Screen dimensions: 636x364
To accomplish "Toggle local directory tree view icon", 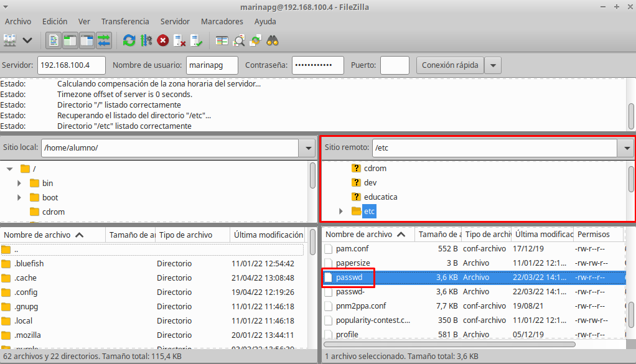I will pyautogui.click(x=70, y=40).
